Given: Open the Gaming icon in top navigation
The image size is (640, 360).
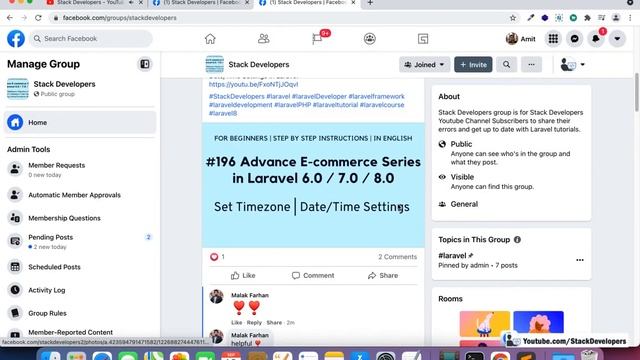Looking at the screenshot, I should pos(423,39).
